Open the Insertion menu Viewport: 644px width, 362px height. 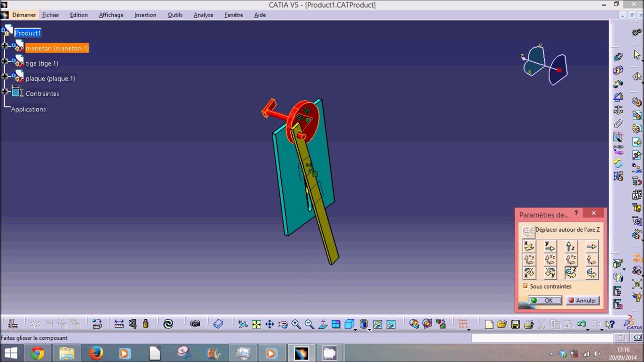(145, 15)
